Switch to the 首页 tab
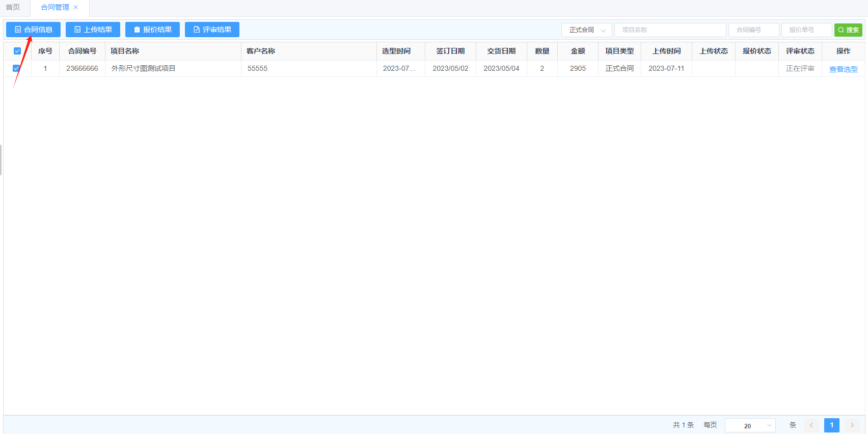This screenshot has height=434, width=868. (13, 7)
